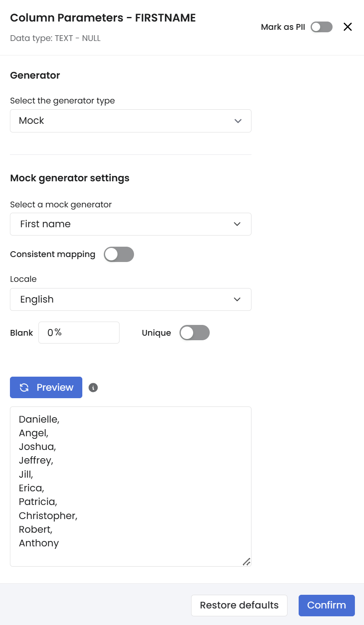Toggle the Unique switch on
Image resolution: width=364 pixels, height=625 pixels.
pyautogui.click(x=194, y=333)
